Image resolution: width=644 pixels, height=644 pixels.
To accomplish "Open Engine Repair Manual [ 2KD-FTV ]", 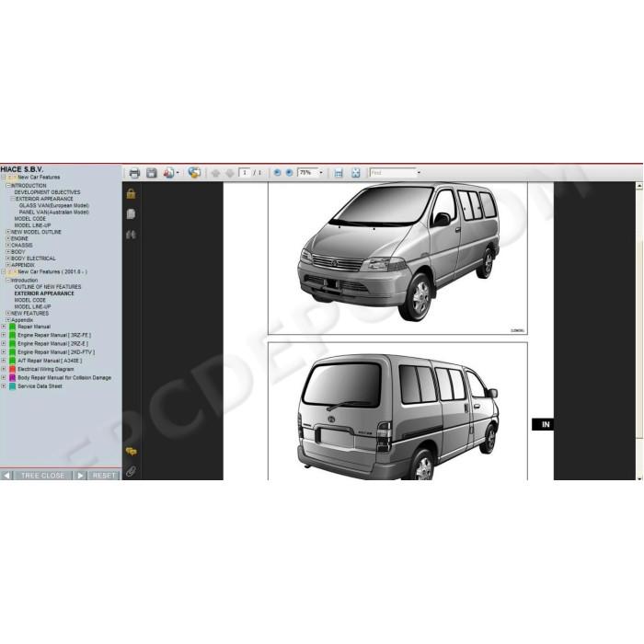I will click(x=56, y=352).
